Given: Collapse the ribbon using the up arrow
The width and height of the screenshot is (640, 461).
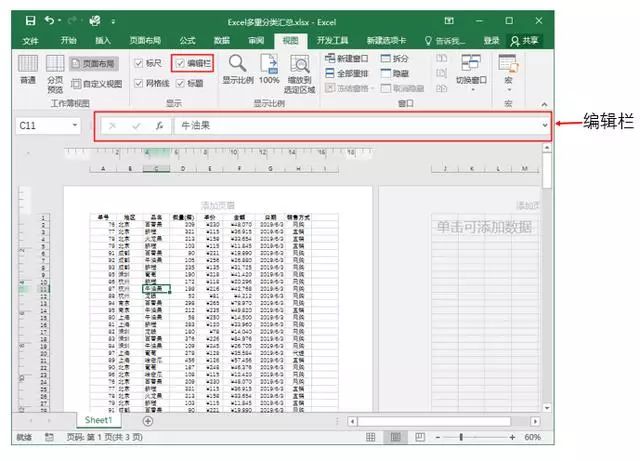Looking at the screenshot, I should pyautogui.click(x=544, y=105).
